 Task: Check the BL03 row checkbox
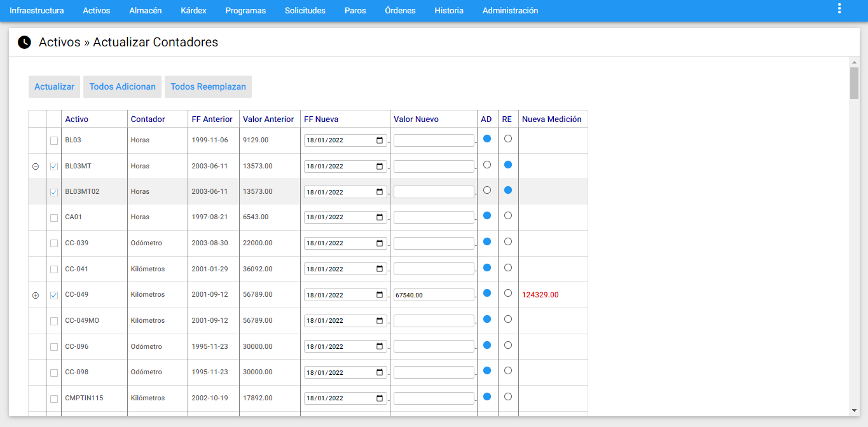54,140
